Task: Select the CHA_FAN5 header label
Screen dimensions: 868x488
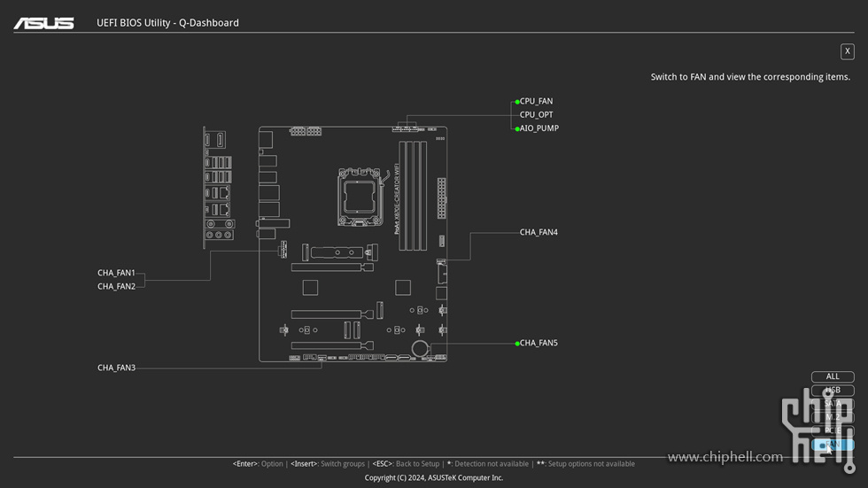Action: click(x=539, y=343)
